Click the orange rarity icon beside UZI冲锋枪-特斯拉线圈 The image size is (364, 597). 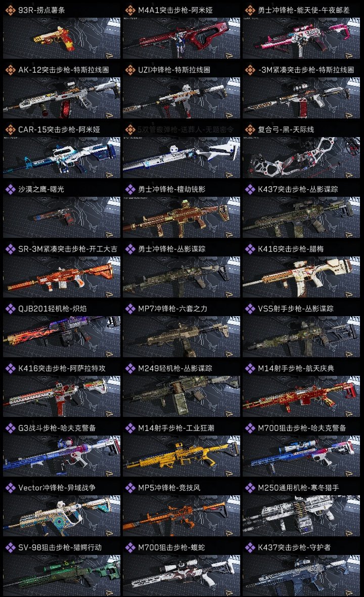(130, 70)
